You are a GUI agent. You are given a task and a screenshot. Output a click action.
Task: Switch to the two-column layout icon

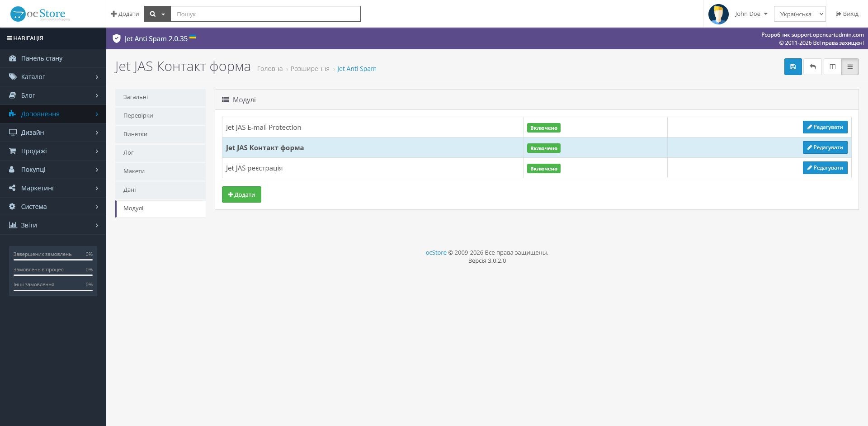click(x=832, y=66)
